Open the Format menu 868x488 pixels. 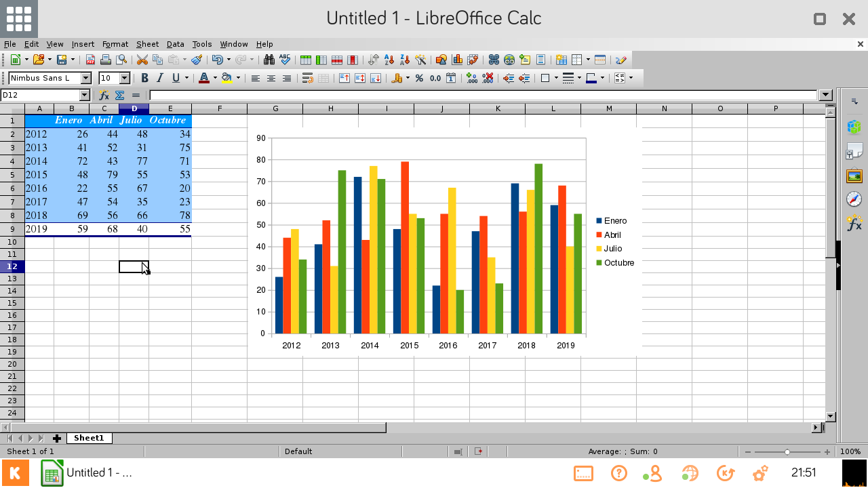click(115, 44)
